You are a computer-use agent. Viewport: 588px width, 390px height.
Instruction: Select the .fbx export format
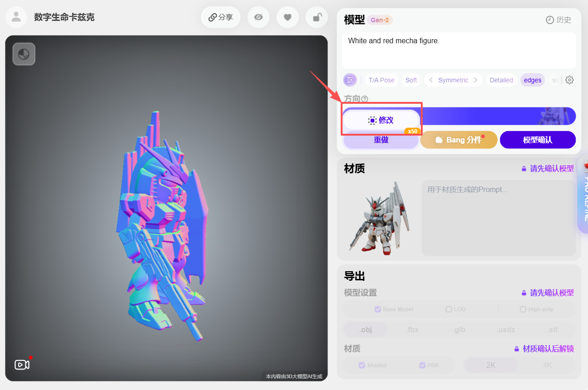[412, 329]
